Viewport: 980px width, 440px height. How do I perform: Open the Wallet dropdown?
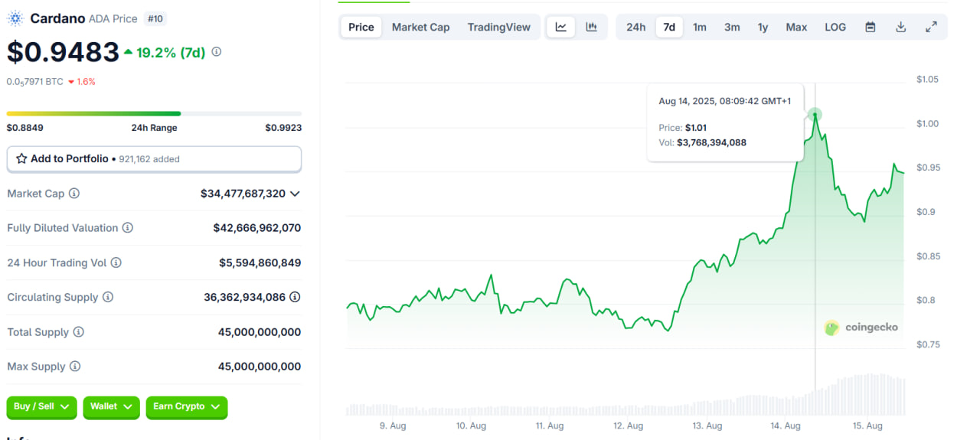coord(111,406)
